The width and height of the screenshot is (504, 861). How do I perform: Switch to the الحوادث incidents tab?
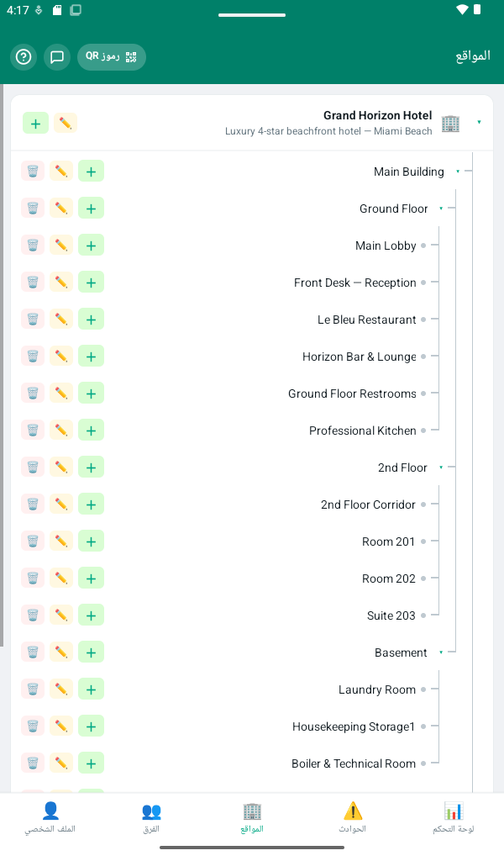[353, 817]
